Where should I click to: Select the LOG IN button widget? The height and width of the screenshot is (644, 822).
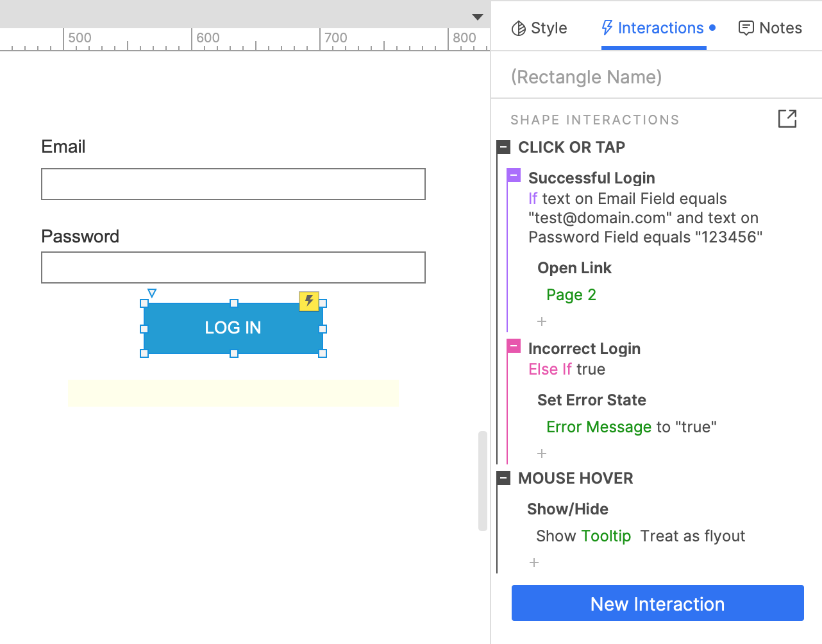tap(233, 328)
